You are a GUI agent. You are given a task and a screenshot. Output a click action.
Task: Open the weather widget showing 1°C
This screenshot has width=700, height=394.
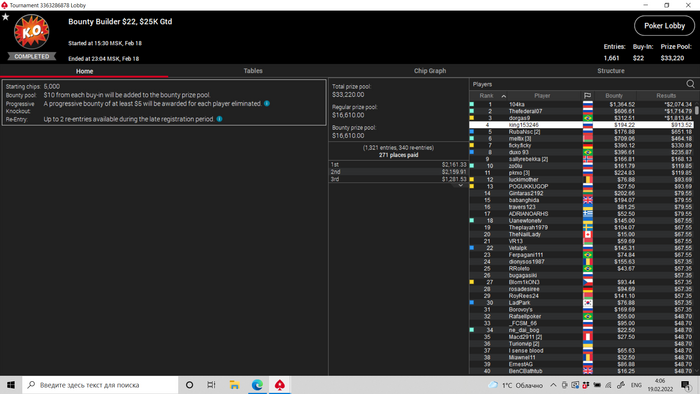point(516,385)
